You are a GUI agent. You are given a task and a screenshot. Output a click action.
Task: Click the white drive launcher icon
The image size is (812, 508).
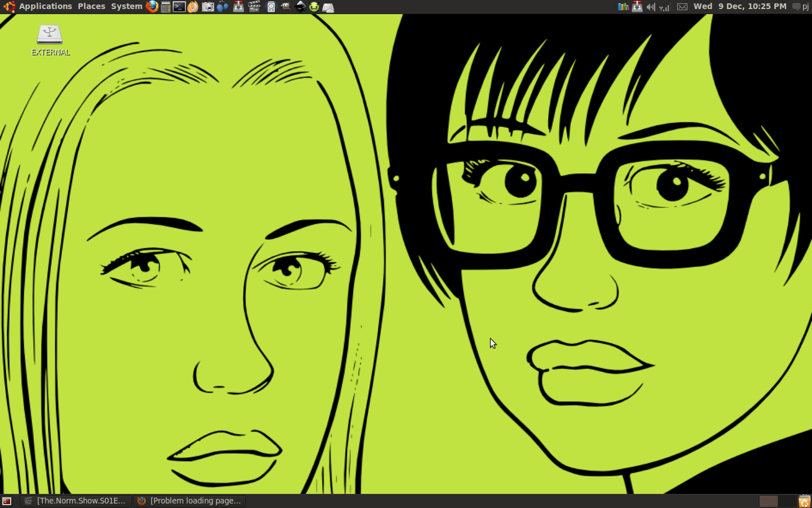coord(328,7)
